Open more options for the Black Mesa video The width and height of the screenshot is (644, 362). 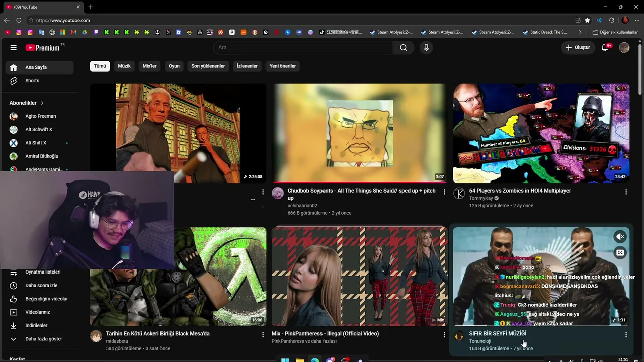(263, 334)
